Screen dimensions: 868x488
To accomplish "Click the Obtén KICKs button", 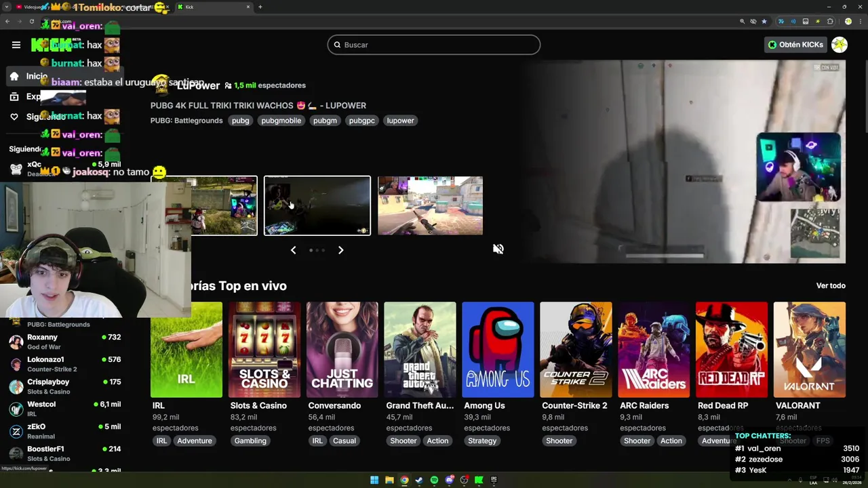I will click(x=795, y=45).
